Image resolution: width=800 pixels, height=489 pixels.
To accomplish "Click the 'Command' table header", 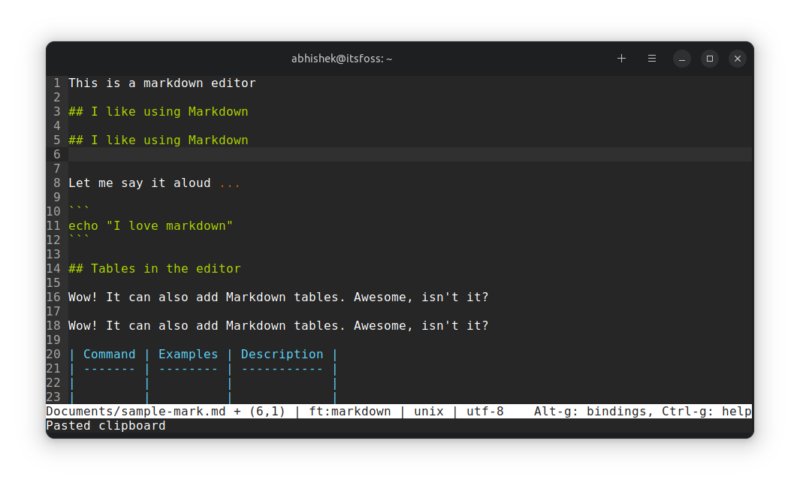I will [x=109, y=354].
